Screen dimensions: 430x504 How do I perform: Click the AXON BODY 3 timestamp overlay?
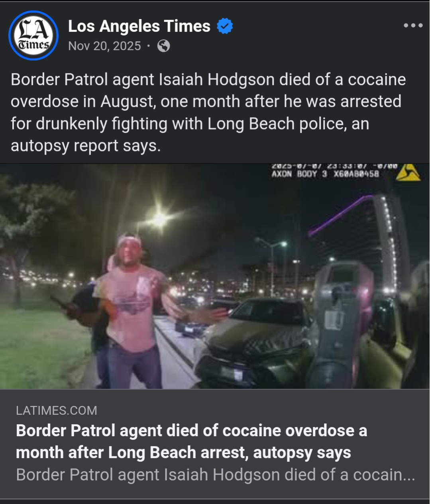coord(334,171)
